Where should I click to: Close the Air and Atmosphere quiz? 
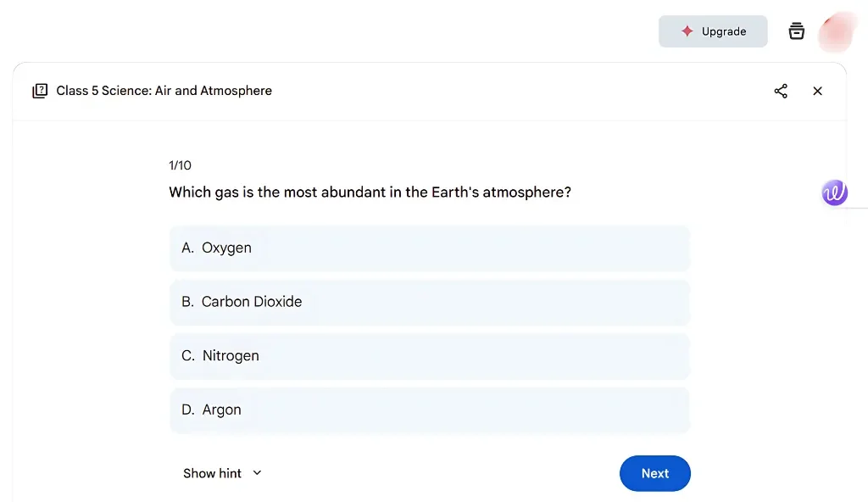[817, 91]
